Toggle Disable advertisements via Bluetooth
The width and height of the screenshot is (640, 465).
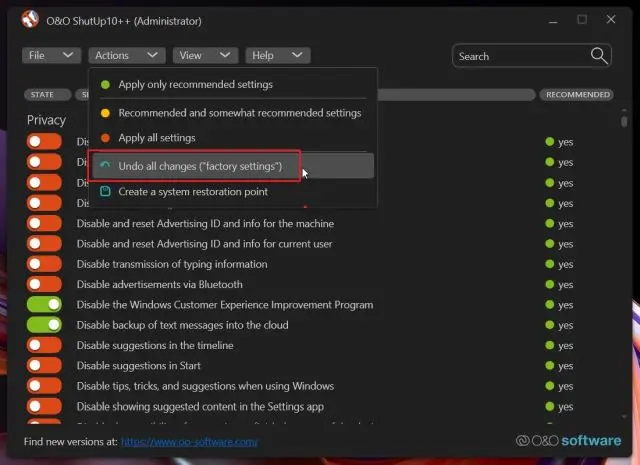point(44,284)
